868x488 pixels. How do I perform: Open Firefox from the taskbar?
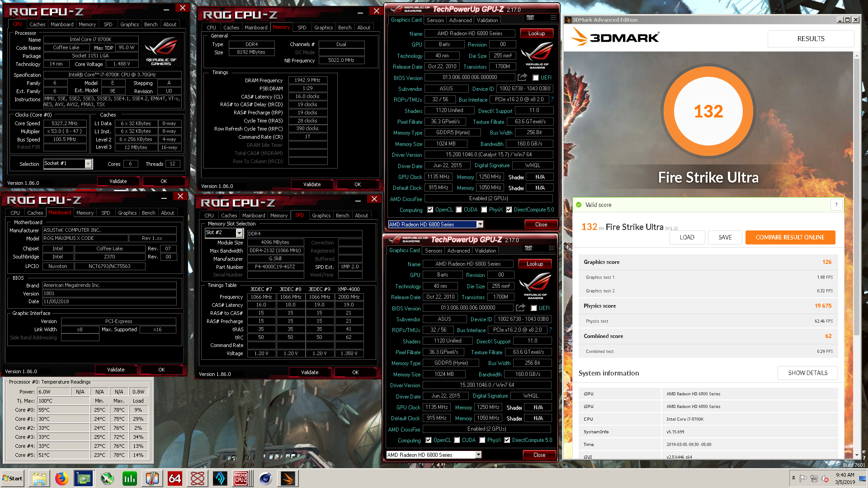[61, 479]
